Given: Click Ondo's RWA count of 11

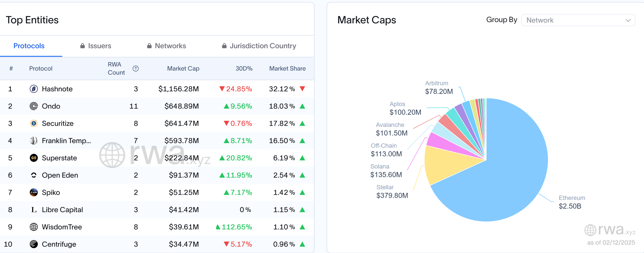Looking at the screenshot, I should pyautogui.click(x=134, y=106).
